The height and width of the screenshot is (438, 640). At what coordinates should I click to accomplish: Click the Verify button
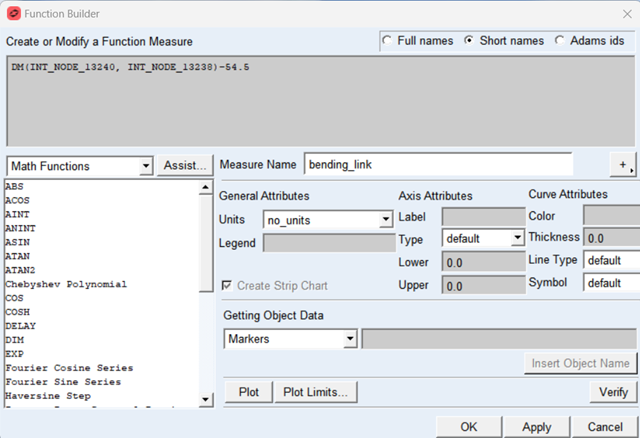[613, 392]
